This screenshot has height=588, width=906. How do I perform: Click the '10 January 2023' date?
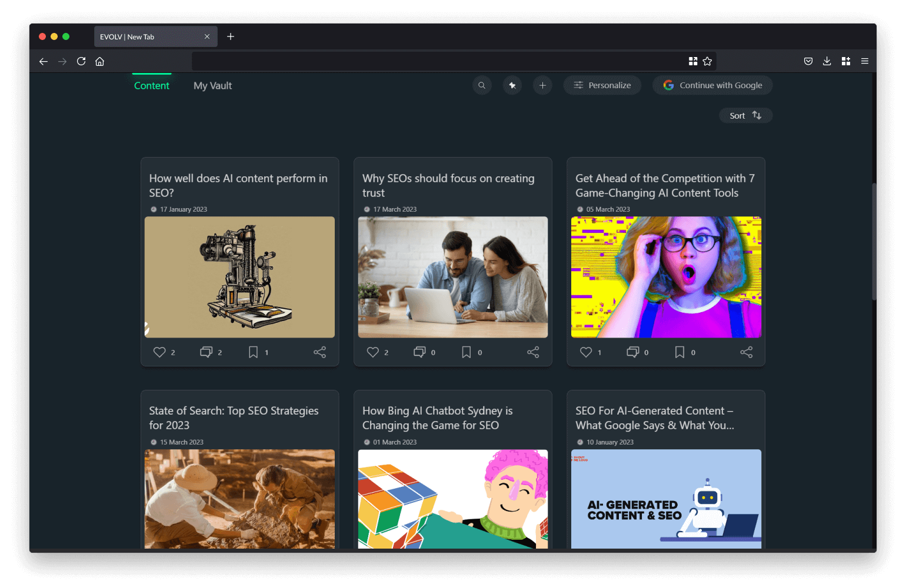609,442
